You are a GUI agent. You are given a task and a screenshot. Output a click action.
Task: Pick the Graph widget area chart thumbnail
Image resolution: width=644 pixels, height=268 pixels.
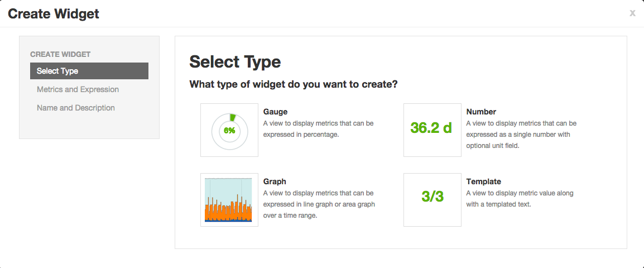tap(229, 199)
